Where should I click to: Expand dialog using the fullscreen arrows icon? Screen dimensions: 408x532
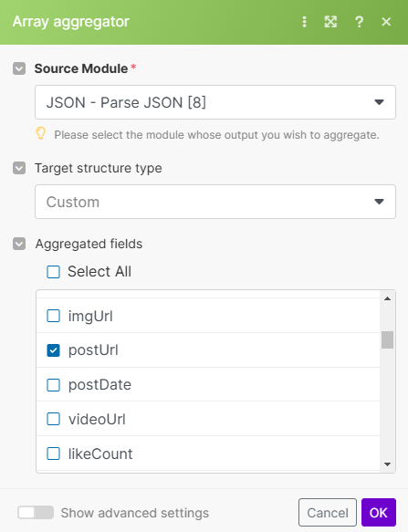coord(330,22)
